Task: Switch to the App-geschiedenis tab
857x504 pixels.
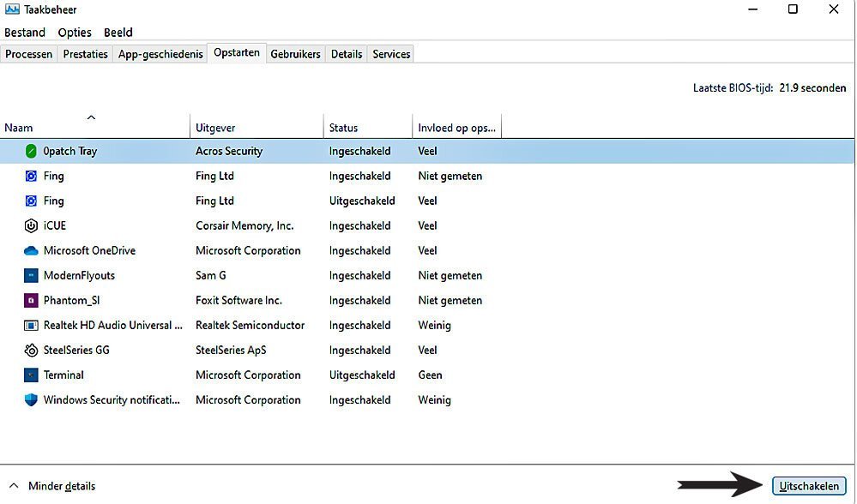Action: (x=160, y=54)
